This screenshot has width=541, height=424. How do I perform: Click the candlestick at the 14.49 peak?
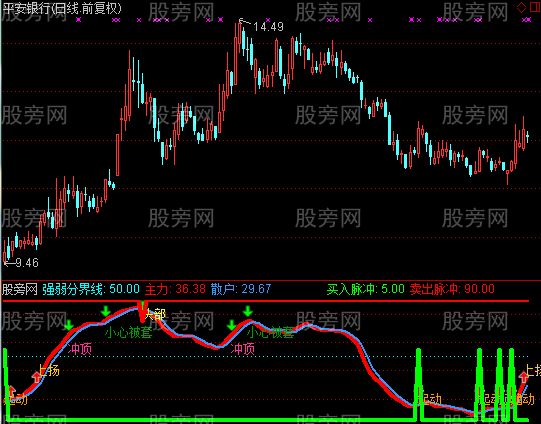(x=240, y=39)
